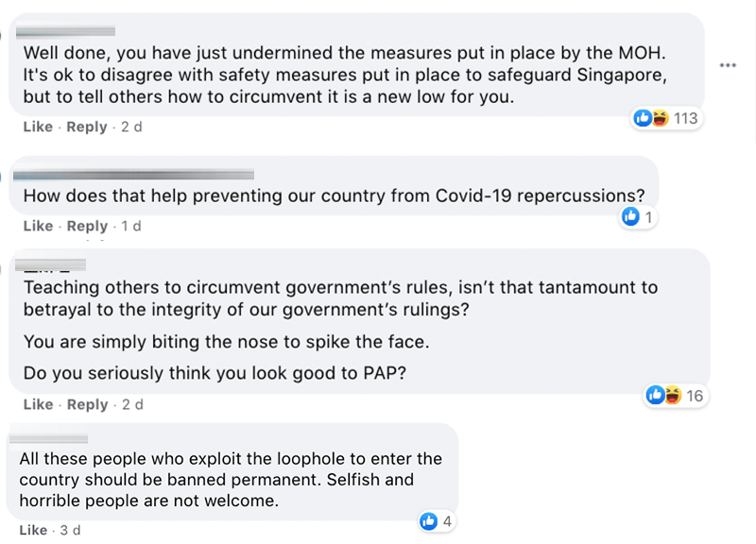The height and width of the screenshot is (544, 756).
Task: Click the thumbs-up icon on the Covid-19 comment
Action: (629, 218)
